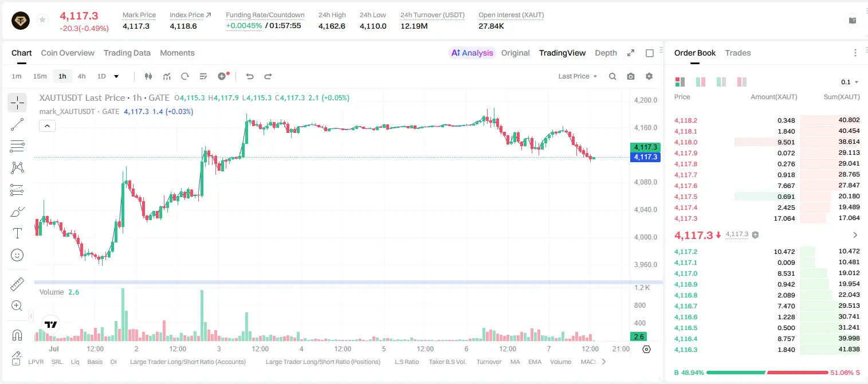This screenshot has width=868, height=384.
Task: Expand more time intervals arrow after 1D
Action: click(x=117, y=76)
